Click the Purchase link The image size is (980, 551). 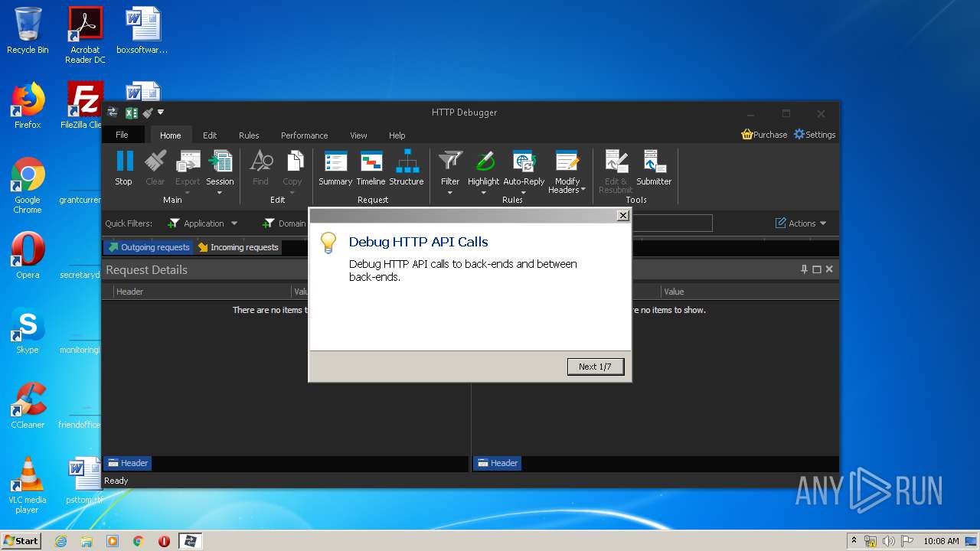[x=764, y=135]
